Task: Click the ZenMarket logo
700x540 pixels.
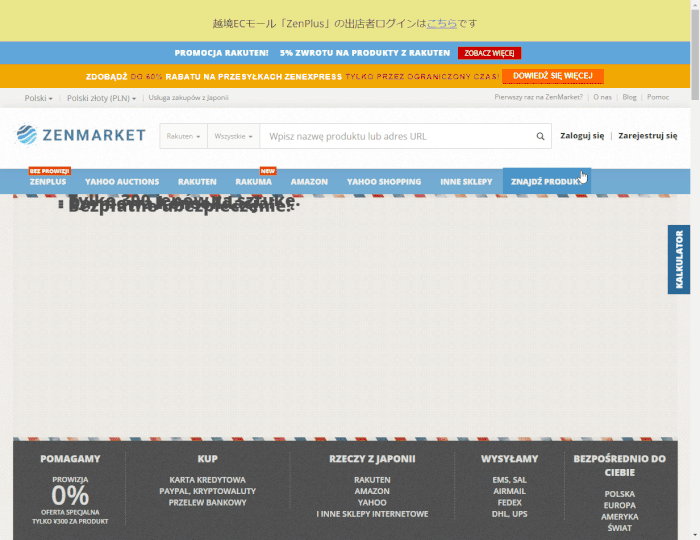Action: 81,135
